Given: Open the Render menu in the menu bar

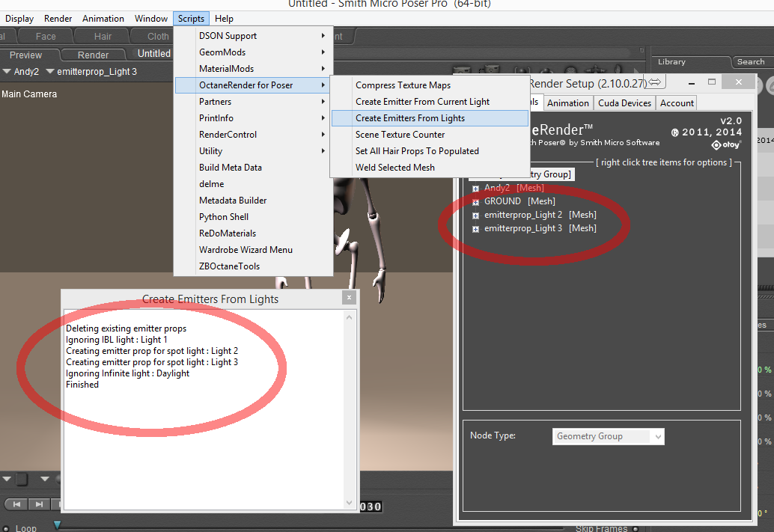Looking at the screenshot, I should click(58, 19).
